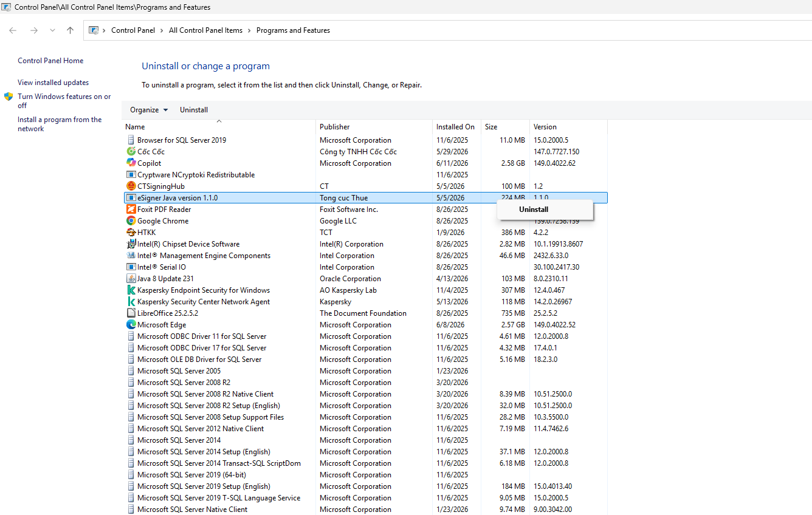Open Turn Windows features on or off
812x515 pixels.
tap(64, 101)
